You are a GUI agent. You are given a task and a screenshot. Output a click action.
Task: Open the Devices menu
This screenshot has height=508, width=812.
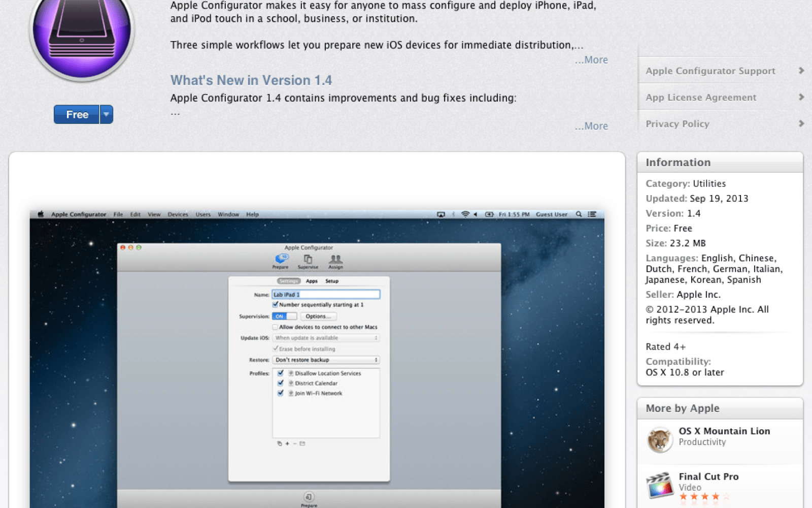click(x=178, y=214)
